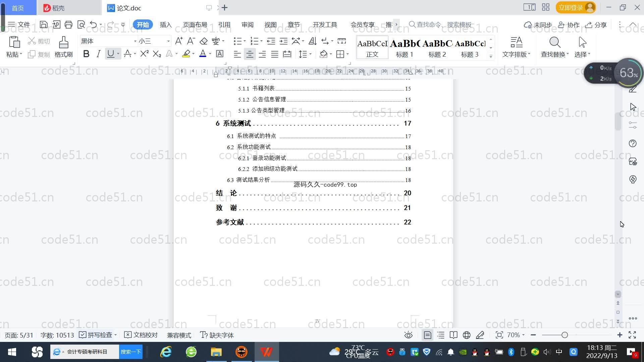Click the Justify paragraph icon

[275, 54]
